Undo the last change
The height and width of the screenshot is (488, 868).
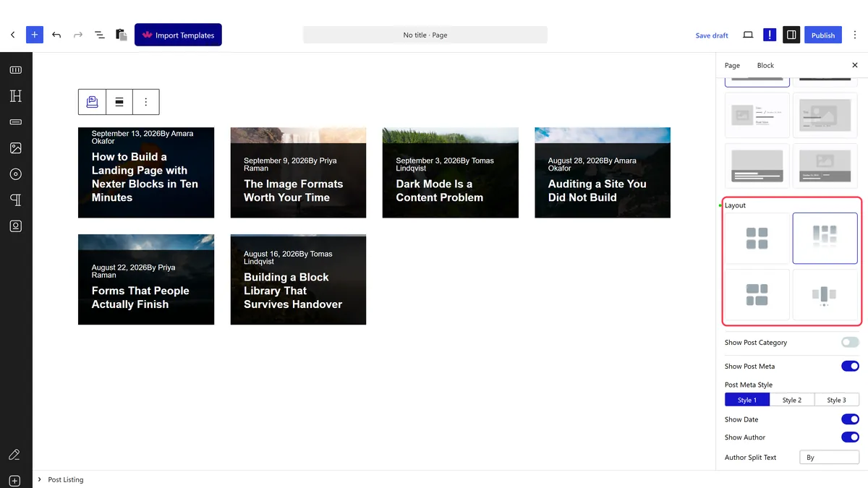(x=56, y=35)
